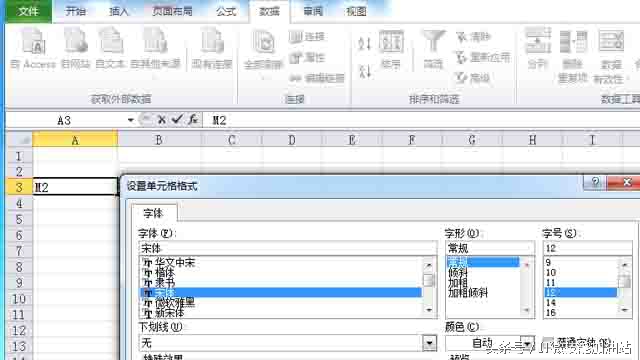Viewport: 640px width, 360px height.
Task: Open the Color (颜色) dropdown
Action: [528, 343]
